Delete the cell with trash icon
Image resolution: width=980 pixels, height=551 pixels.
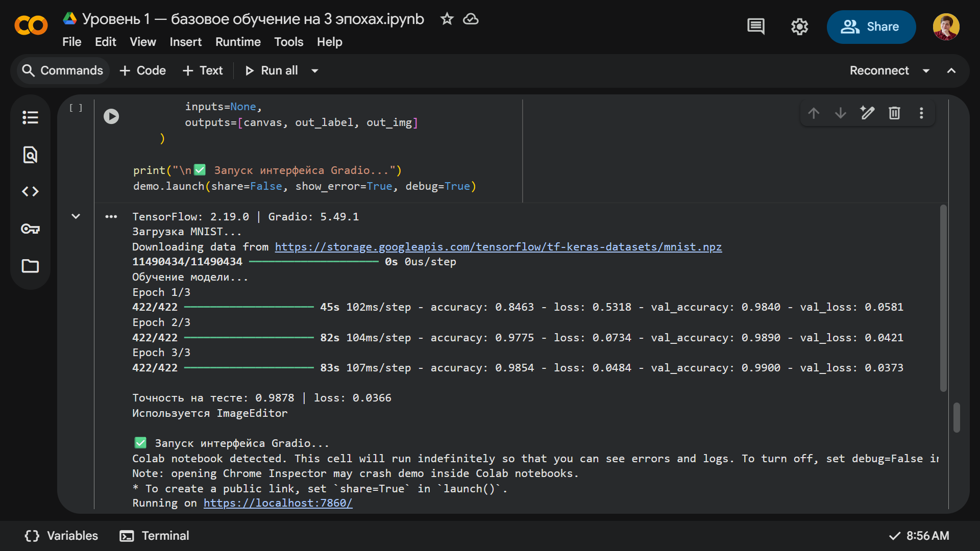(x=894, y=113)
